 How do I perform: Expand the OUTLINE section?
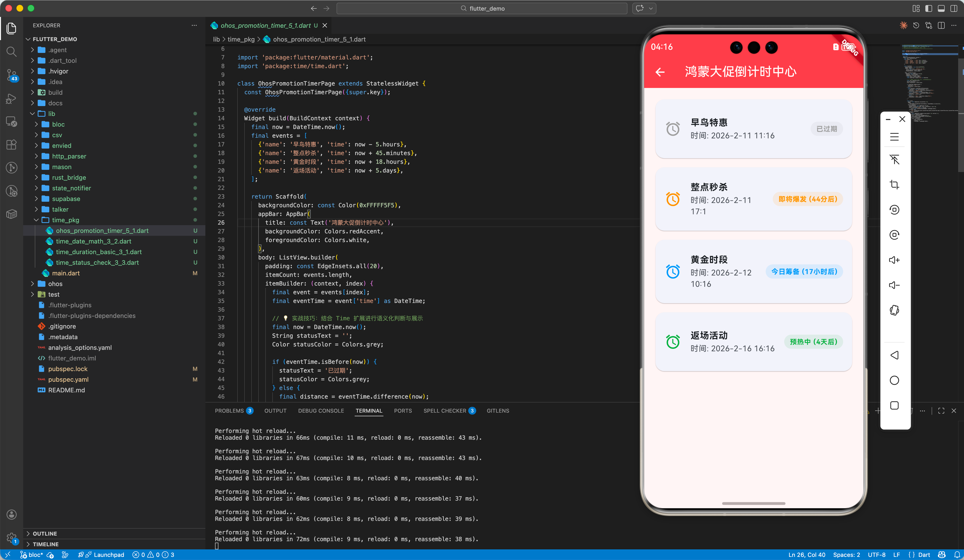click(x=45, y=533)
